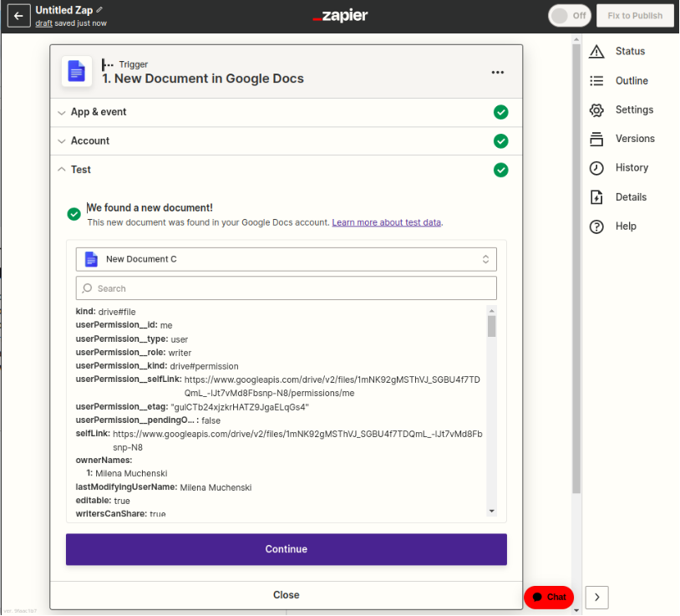Open the Outline list icon
The height and width of the screenshot is (616, 680).
click(x=596, y=81)
